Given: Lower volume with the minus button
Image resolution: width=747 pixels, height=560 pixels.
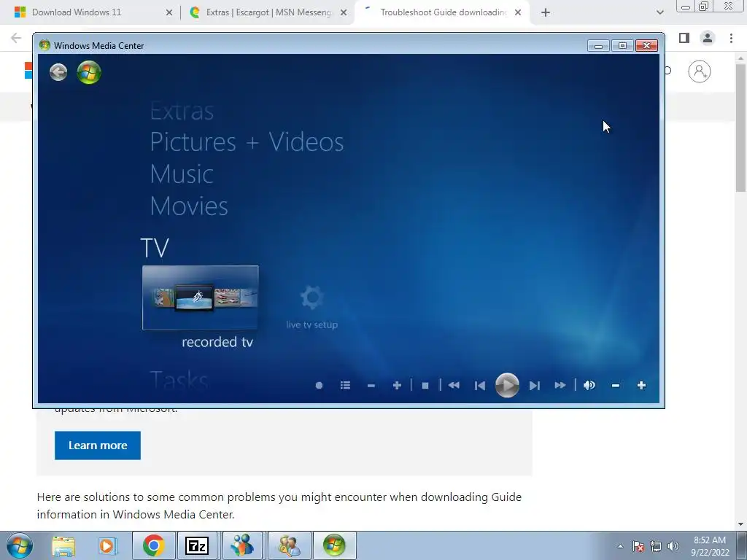Looking at the screenshot, I should point(616,385).
